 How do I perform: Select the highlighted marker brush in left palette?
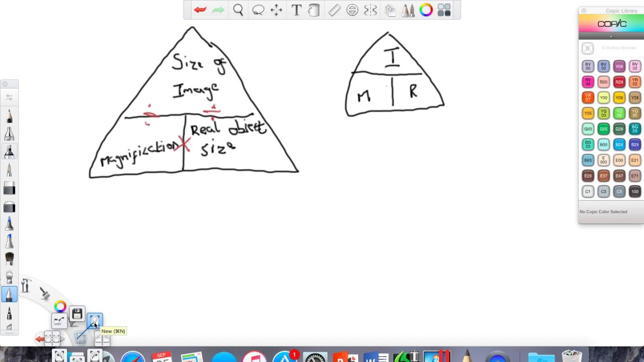[9, 151]
